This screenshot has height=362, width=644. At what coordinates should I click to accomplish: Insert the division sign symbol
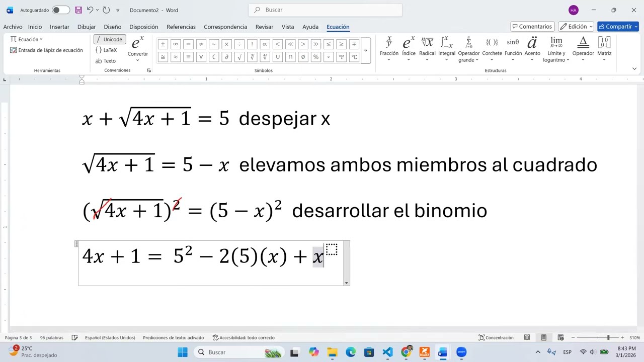(x=239, y=44)
